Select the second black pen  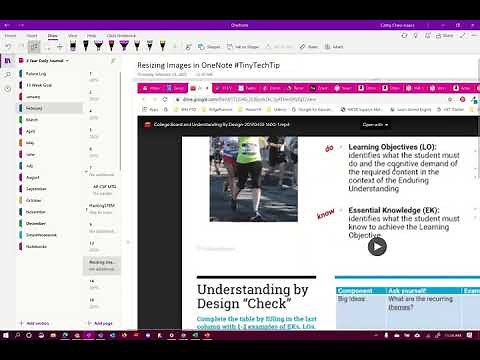click(86, 46)
